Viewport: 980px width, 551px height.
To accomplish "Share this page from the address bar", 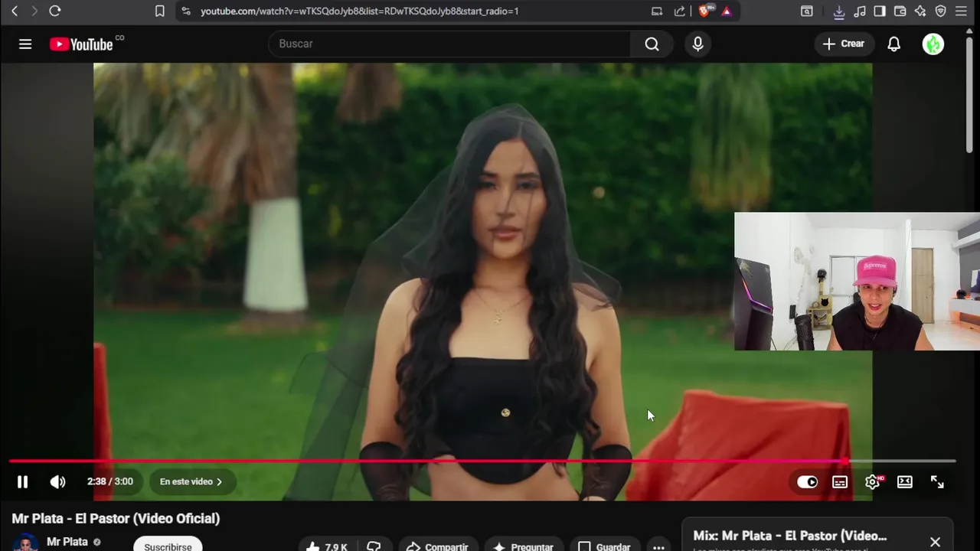I will tap(680, 11).
